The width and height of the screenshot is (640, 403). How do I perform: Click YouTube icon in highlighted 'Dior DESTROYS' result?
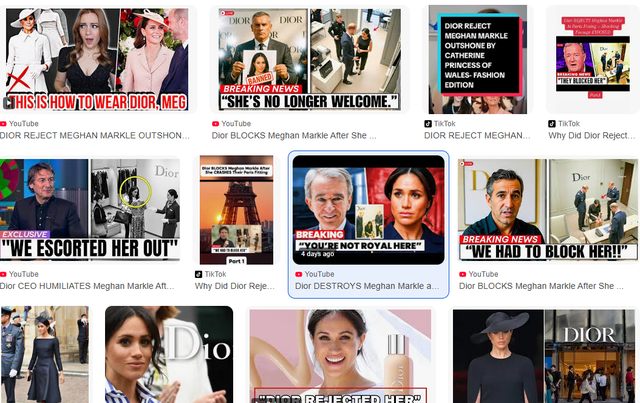pos(299,273)
